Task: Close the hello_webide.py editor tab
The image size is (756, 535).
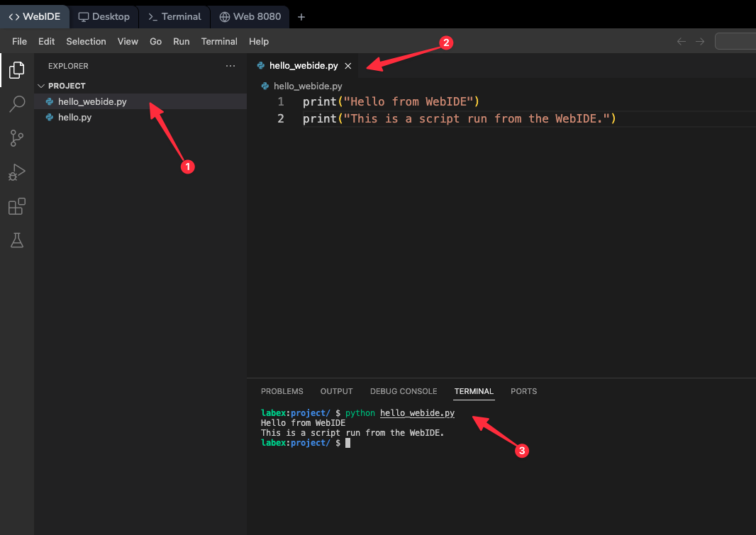Action: pyautogui.click(x=348, y=65)
